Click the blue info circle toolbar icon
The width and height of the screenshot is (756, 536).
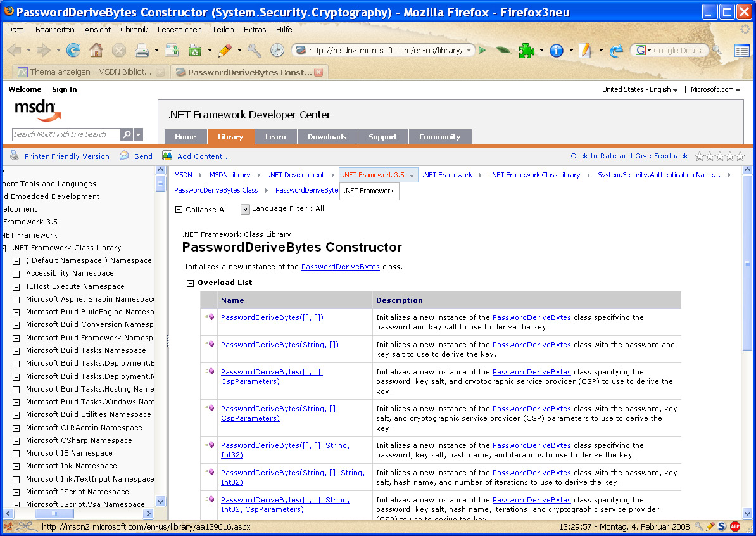click(557, 50)
